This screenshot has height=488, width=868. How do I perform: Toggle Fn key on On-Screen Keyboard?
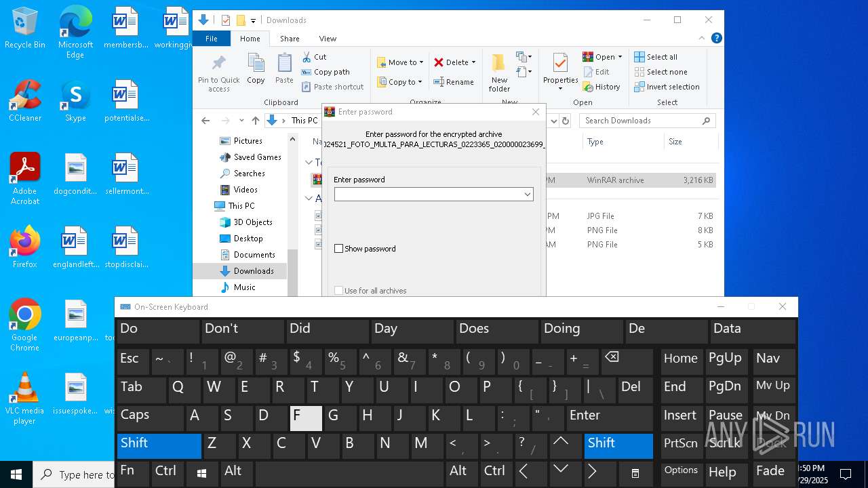[x=132, y=474]
